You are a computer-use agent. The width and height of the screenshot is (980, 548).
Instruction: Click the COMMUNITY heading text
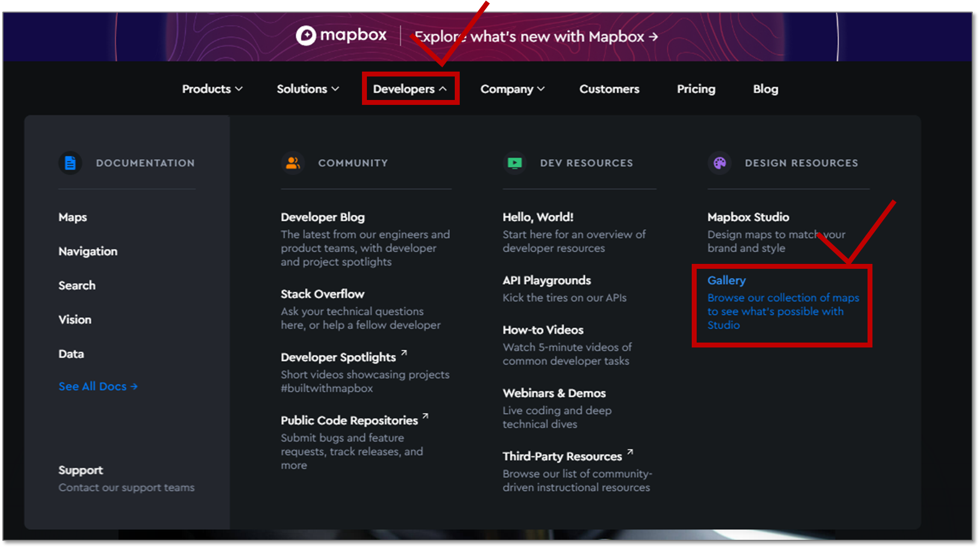pos(353,163)
